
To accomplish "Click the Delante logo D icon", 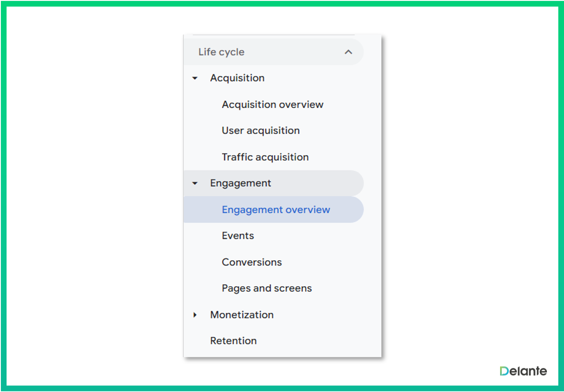I will click(x=504, y=371).
